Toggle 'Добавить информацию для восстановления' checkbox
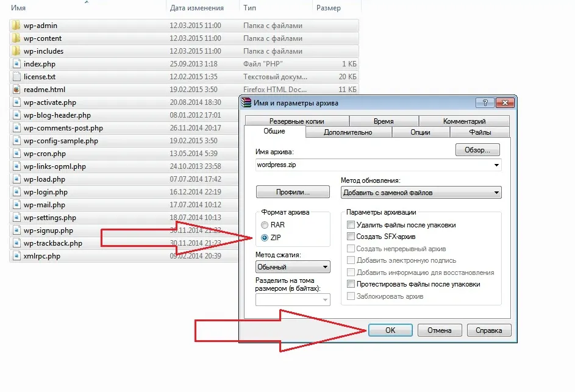Image resolution: width=575 pixels, height=392 pixels. click(x=351, y=273)
